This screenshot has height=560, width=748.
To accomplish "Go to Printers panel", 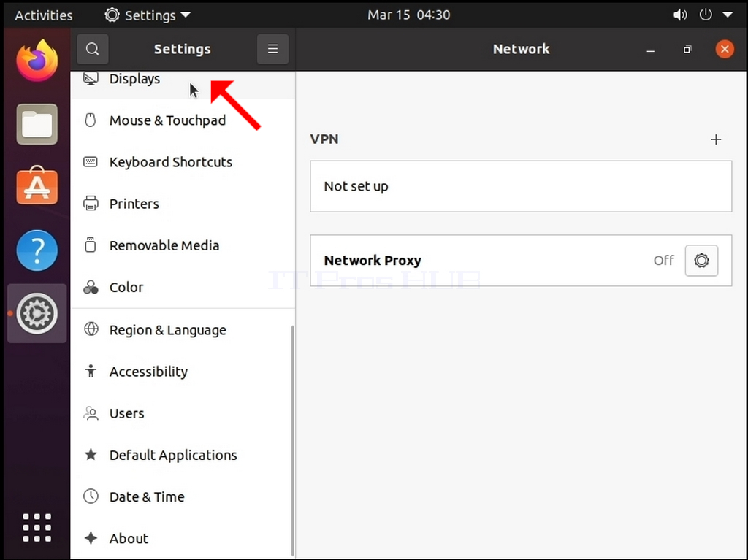I will click(x=183, y=204).
